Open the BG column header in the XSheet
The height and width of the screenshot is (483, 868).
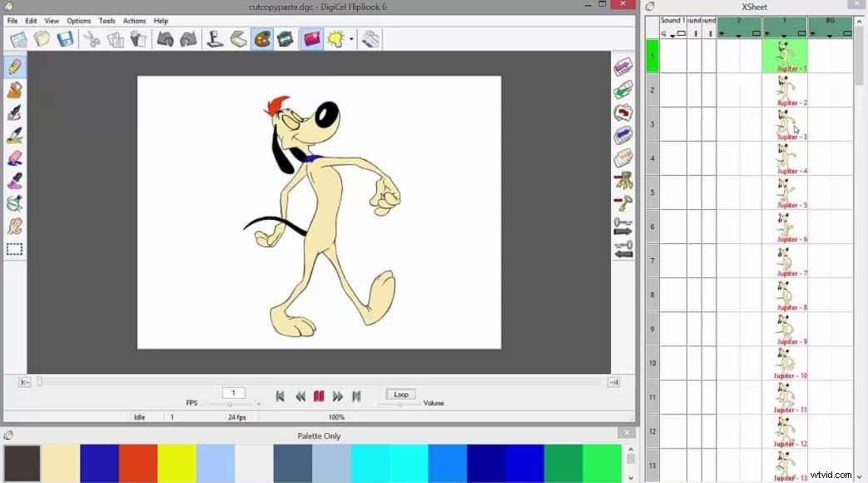[x=830, y=20]
